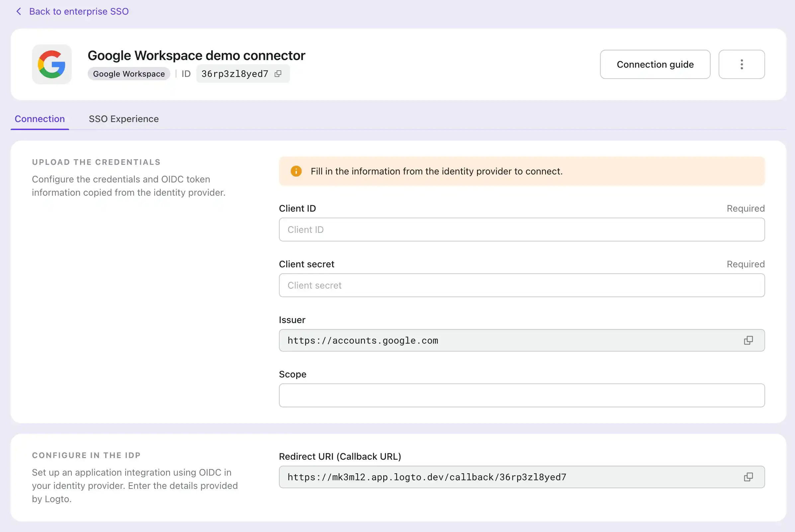
Task: Click the Google logo thumbnail
Action: click(x=51, y=64)
